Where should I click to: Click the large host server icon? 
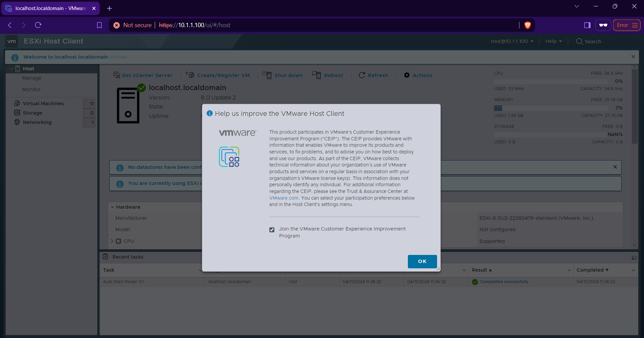tap(128, 106)
